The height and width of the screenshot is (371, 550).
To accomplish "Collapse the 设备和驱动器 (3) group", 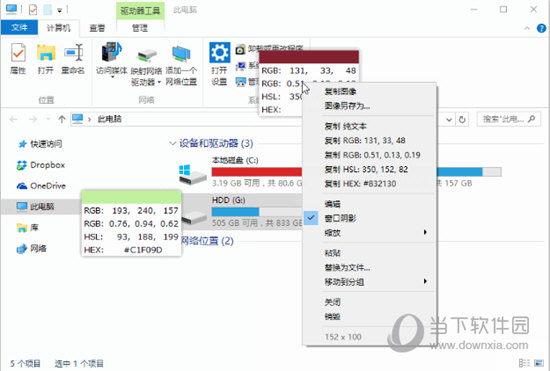I will click(x=172, y=143).
